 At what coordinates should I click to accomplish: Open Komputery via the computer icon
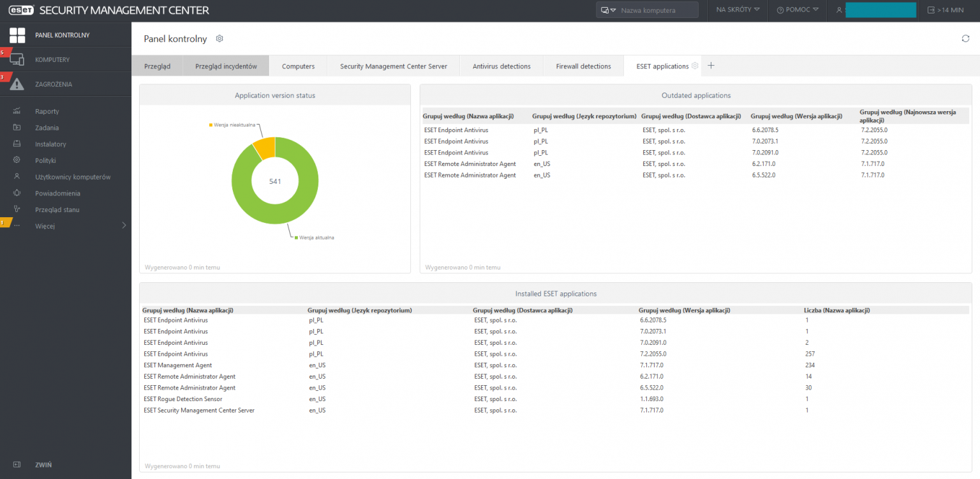pos(17,60)
